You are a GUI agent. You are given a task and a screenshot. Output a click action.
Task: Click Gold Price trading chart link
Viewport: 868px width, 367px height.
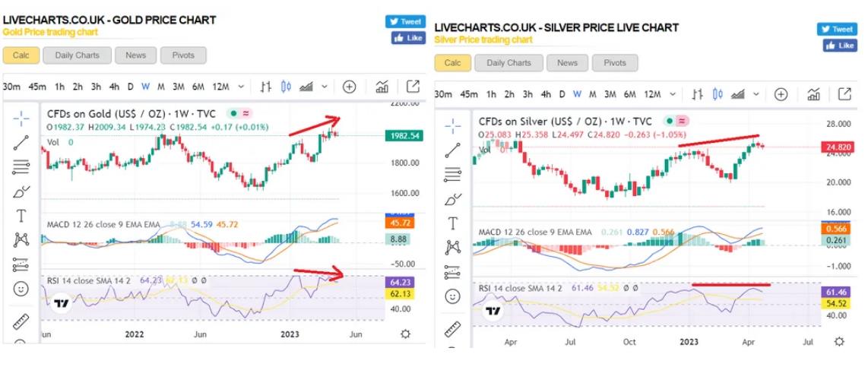click(x=50, y=32)
